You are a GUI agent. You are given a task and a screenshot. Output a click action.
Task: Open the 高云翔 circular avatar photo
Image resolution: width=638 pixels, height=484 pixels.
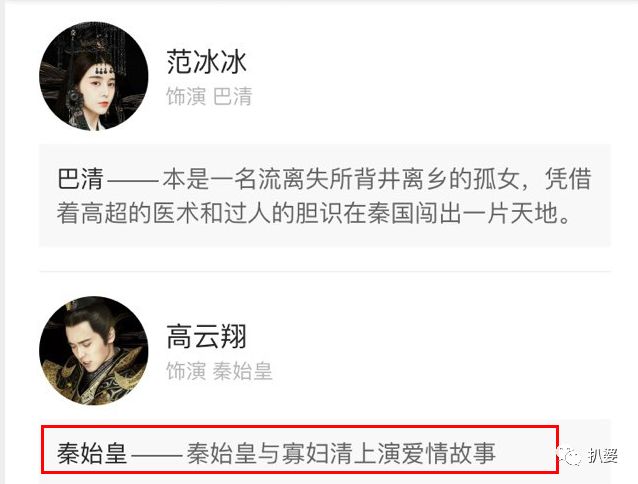[94, 351]
